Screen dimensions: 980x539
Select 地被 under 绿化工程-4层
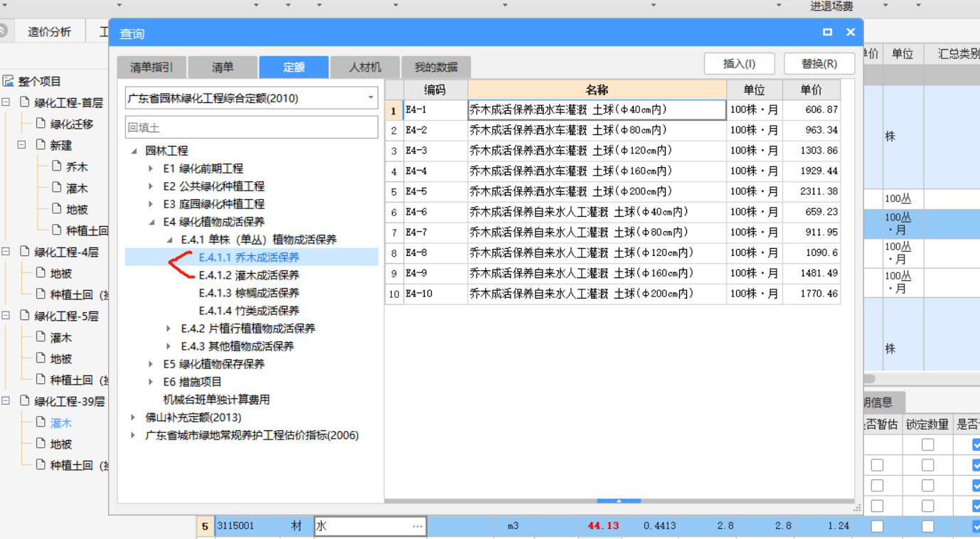coord(61,273)
